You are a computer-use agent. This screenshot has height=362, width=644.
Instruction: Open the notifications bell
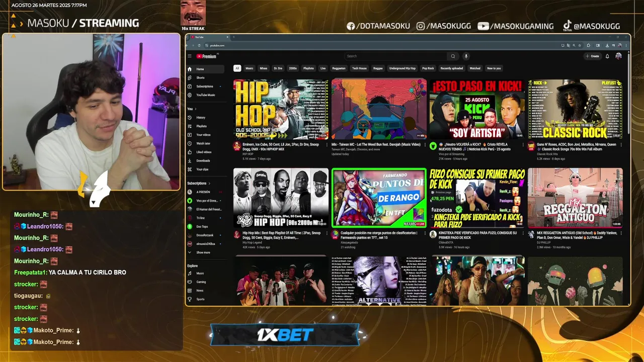click(607, 56)
